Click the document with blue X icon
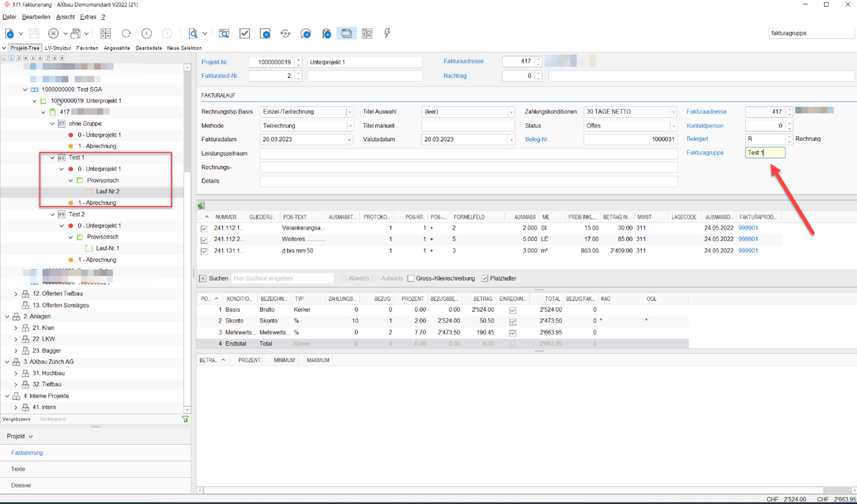 (x=265, y=33)
